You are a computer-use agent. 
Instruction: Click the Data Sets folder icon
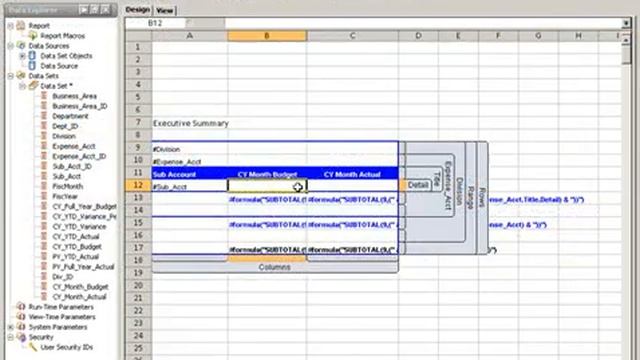[21, 76]
